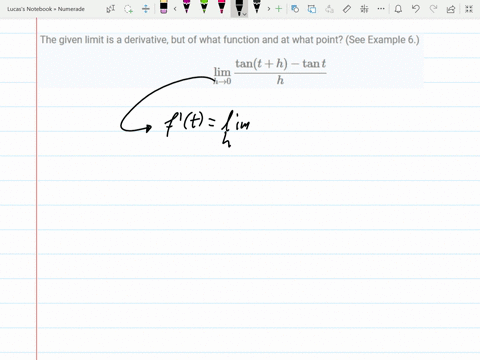Redo the undone action
Image resolution: width=480 pixels, height=360 pixels.
coord(433,9)
